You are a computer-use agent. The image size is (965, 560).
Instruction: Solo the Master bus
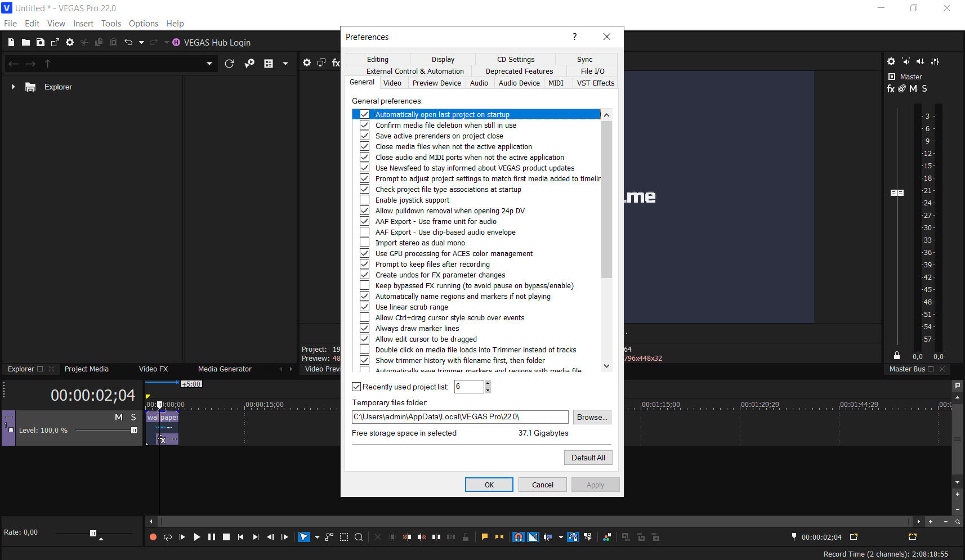[x=924, y=88]
